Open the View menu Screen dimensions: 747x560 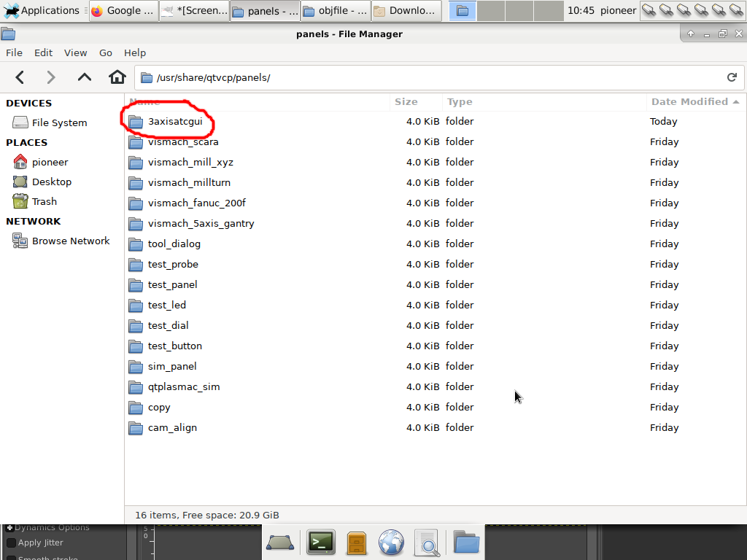tap(75, 52)
